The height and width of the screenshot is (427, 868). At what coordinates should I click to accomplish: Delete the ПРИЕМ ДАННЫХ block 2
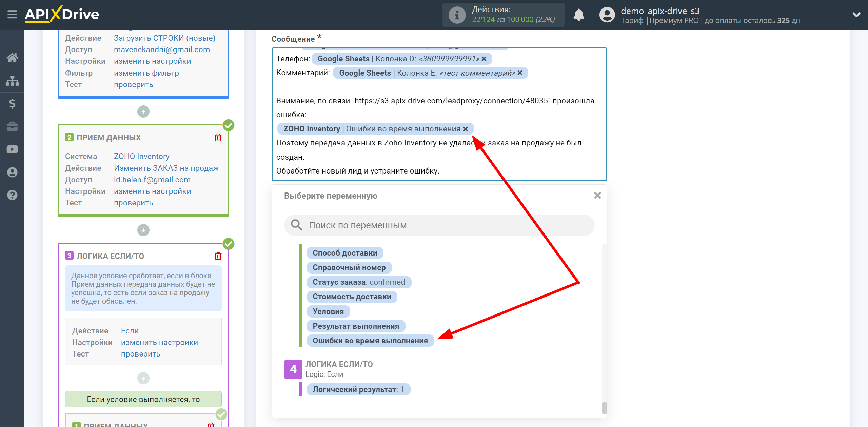pos(218,137)
